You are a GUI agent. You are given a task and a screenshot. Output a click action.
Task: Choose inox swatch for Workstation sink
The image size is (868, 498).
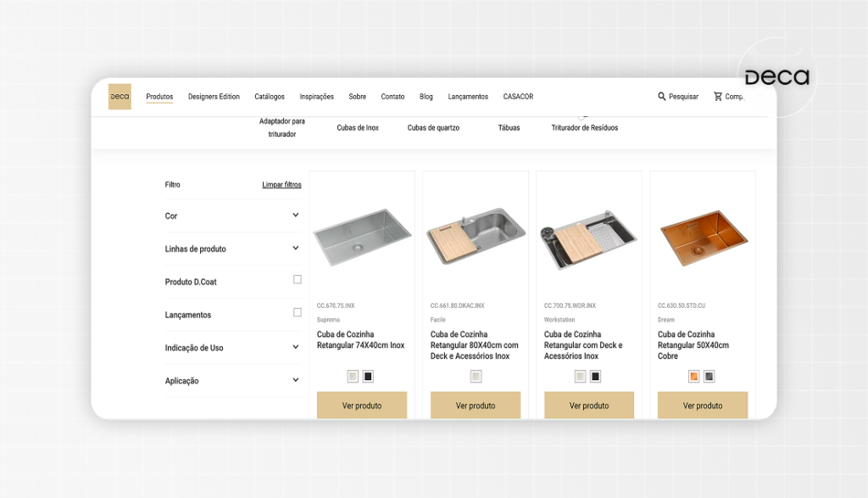coord(580,377)
